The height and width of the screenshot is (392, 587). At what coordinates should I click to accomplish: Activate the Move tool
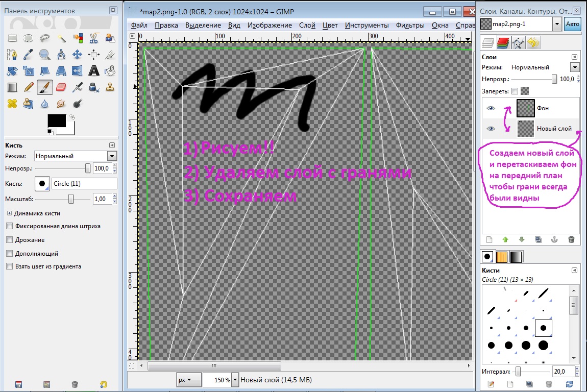click(78, 55)
